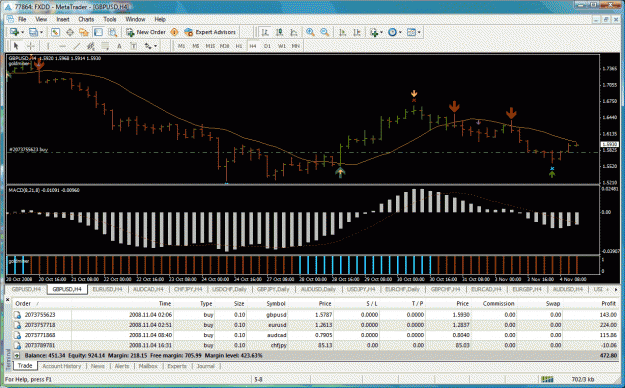Expand the profiles dropdown arrow
This screenshot has height=388, width=625.
41,32
